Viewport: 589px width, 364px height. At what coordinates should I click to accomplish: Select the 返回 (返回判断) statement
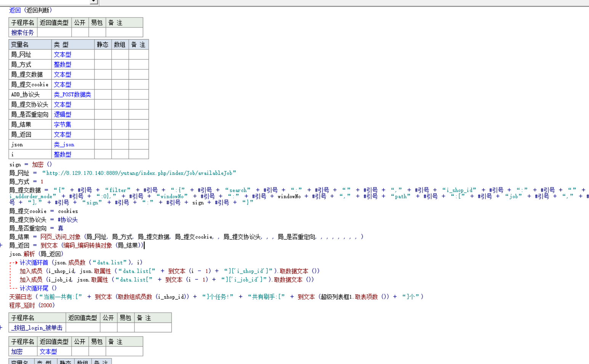[x=30, y=10]
